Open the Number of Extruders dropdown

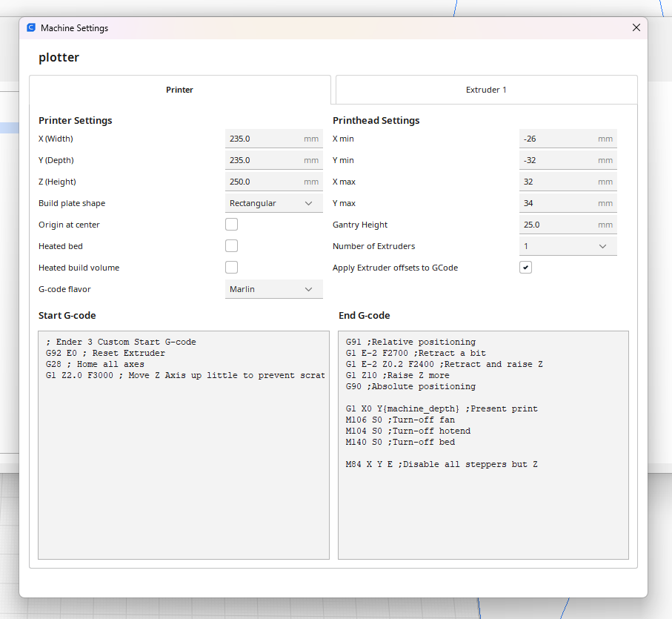(568, 246)
